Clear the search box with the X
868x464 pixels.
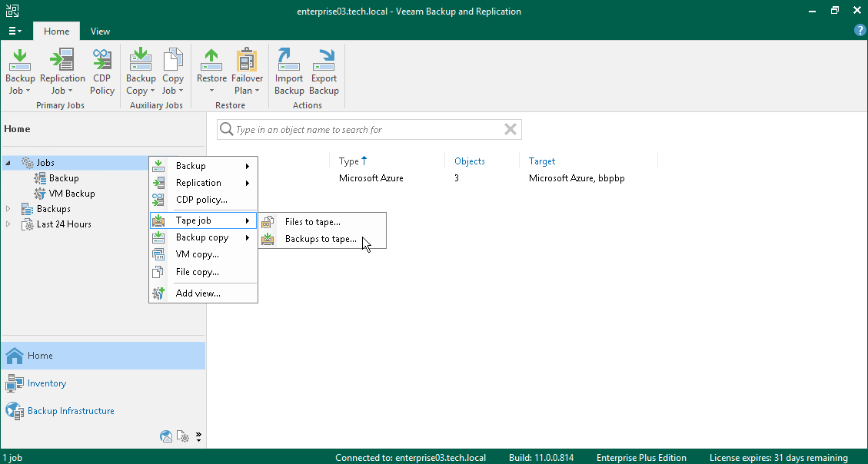pyautogui.click(x=510, y=129)
